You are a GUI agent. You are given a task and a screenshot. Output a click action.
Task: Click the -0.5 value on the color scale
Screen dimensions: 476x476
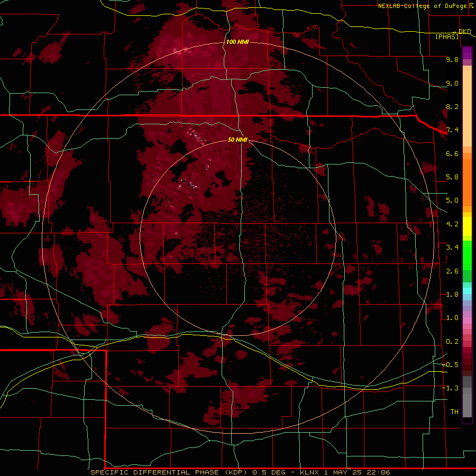point(450,365)
